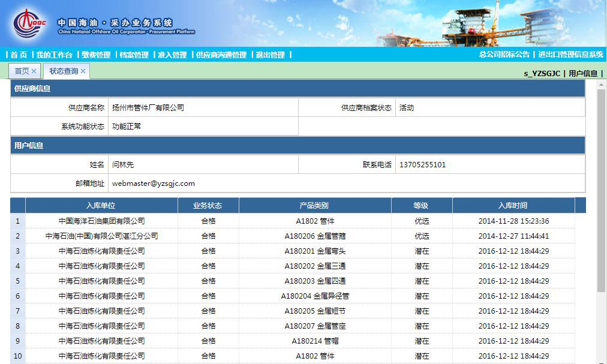The height and width of the screenshot is (364, 607).
Task: Click timestamp 2014-12-27 11:44:41
Action: [x=513, y=236]
